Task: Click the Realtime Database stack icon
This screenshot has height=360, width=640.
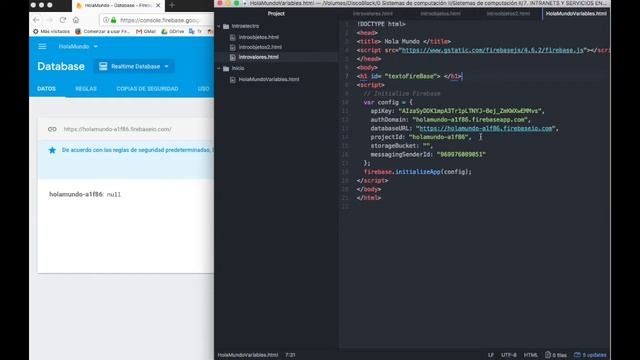Action: coord(103,66)
